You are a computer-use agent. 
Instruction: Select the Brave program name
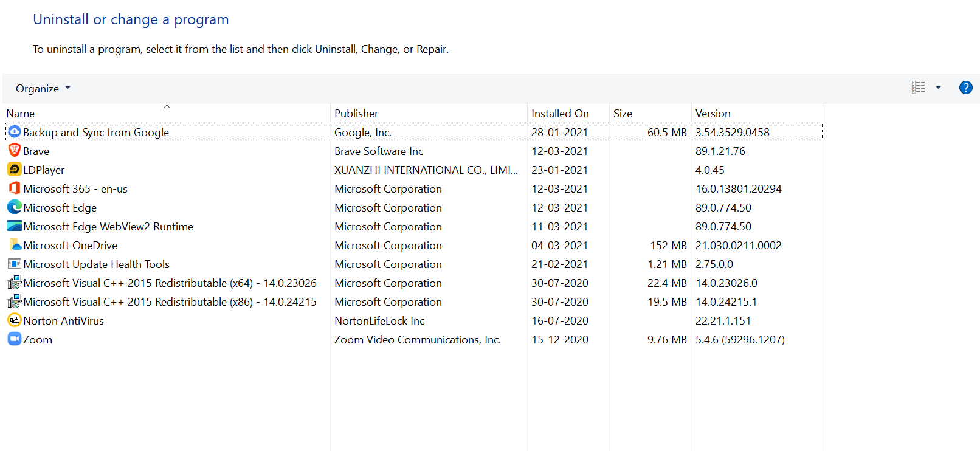(36, 151)
